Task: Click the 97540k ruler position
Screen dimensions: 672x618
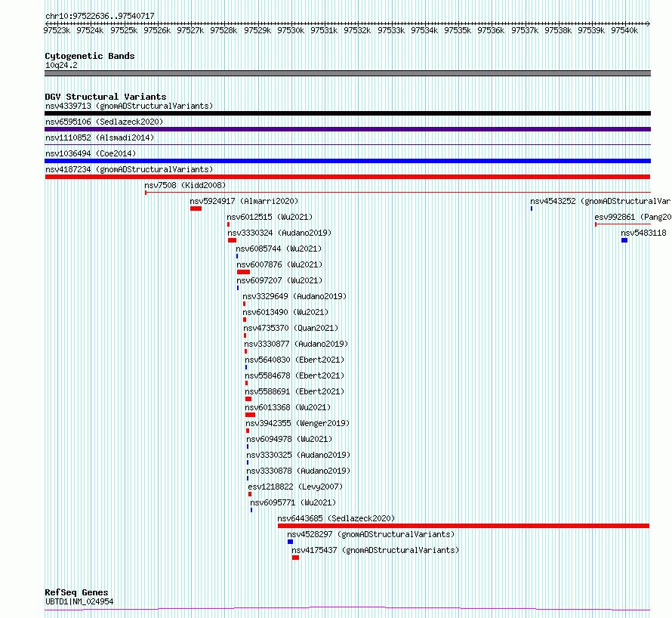Action: click(624, 30)
